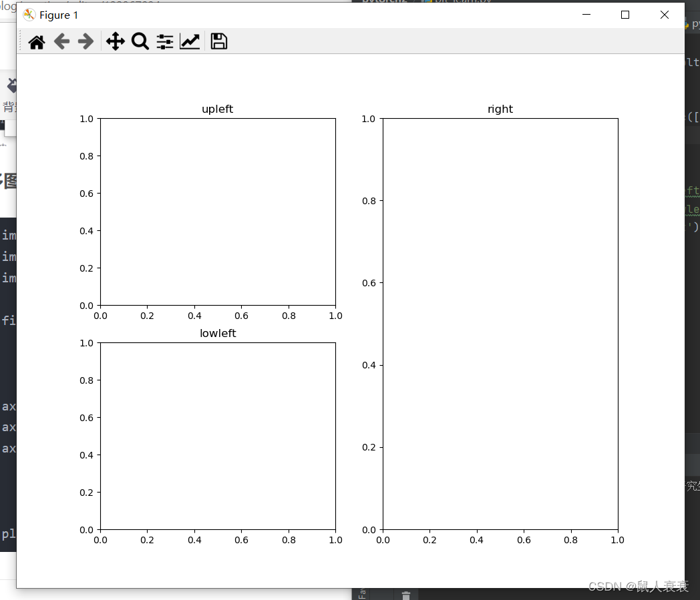
Task: Click the 'upleft' subplot title
Action: tap(217, 109)
